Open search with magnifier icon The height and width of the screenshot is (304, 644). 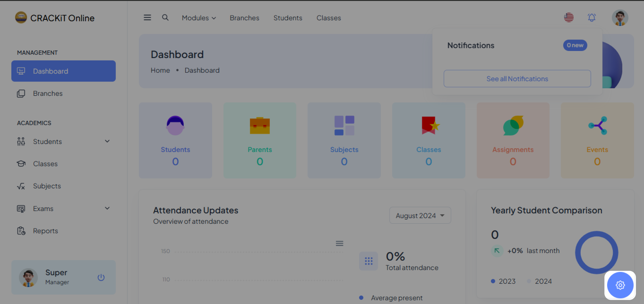tap(165, 17)
